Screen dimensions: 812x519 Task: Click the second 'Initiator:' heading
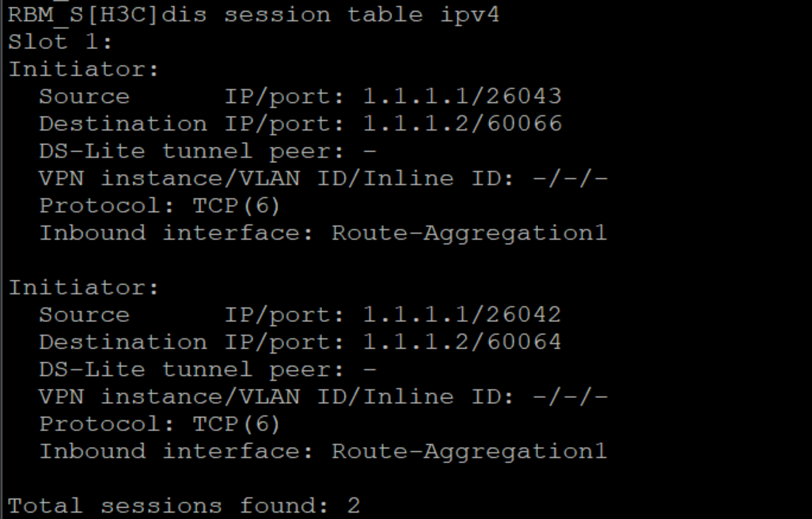[x=84, y=288]
